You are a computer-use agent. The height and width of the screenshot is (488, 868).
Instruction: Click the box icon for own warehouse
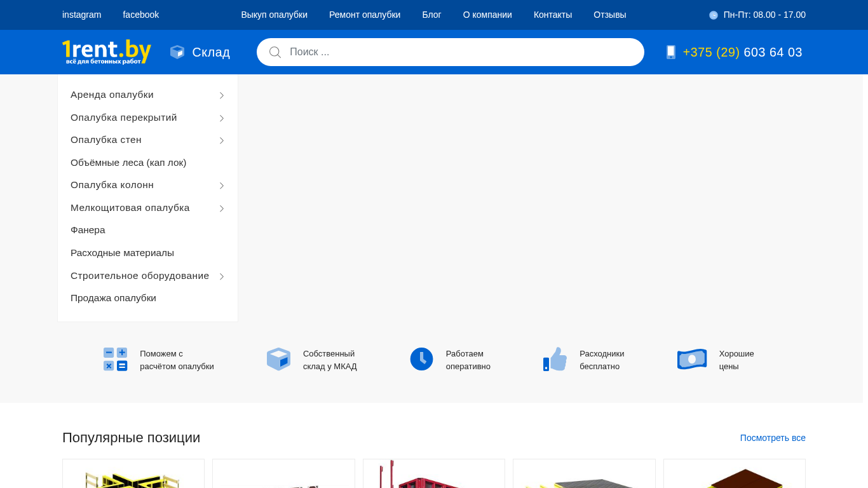click(278, 360)
